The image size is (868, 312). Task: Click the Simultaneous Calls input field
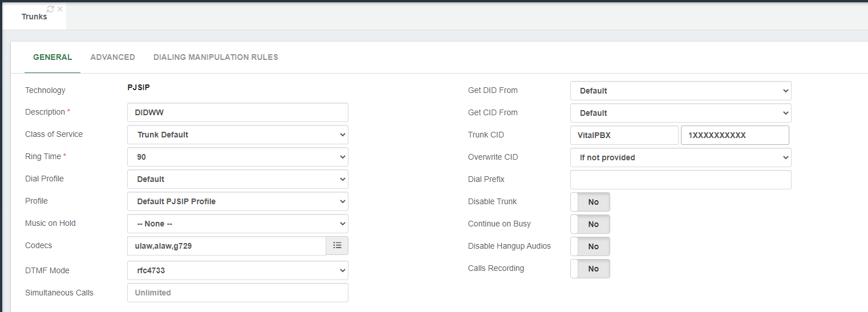(237, 293)
